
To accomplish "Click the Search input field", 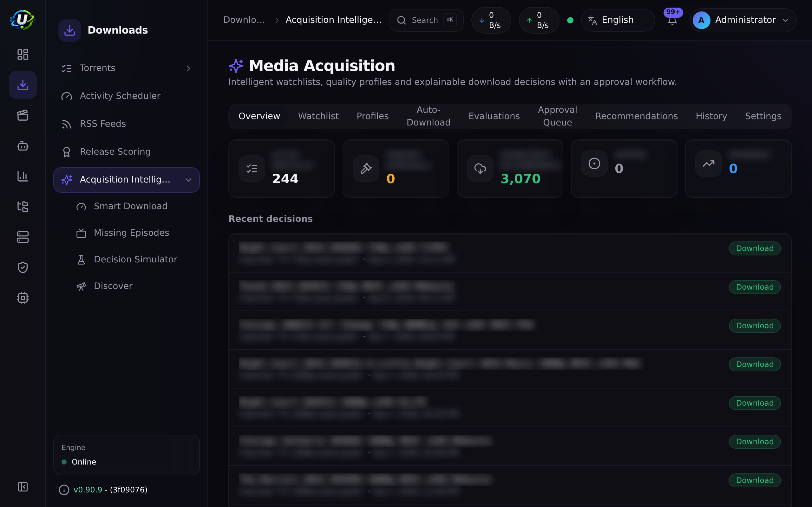I will pyautogui.click(x=426, y=20).
